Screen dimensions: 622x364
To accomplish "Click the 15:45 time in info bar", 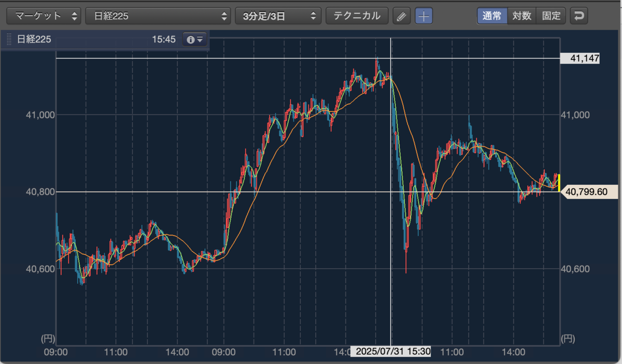I will tap(164, 39).
